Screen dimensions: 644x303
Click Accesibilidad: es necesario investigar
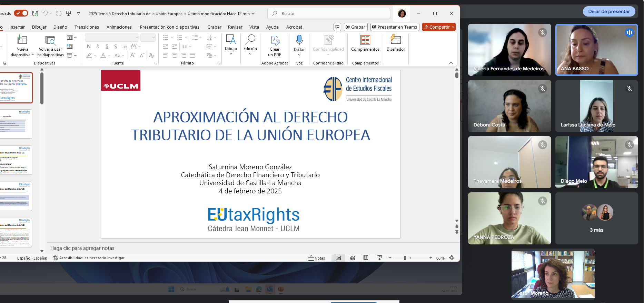tap(89, 258)
